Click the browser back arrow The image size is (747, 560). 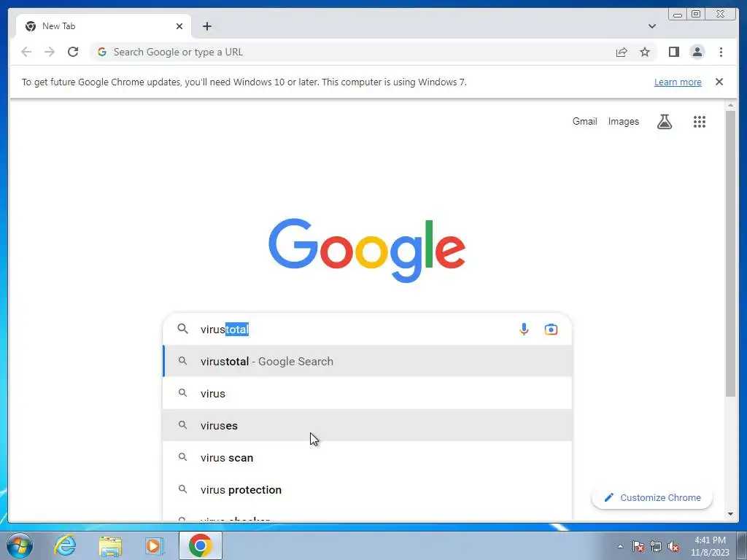[26, 52]
